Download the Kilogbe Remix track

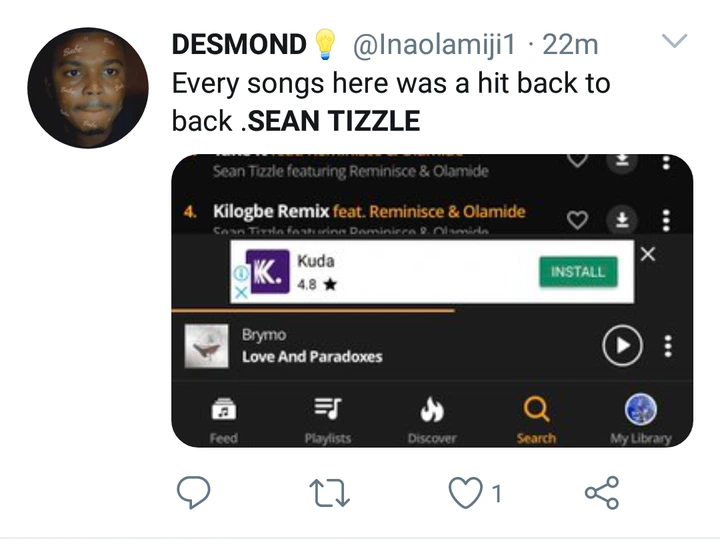(x=622, y=219)
